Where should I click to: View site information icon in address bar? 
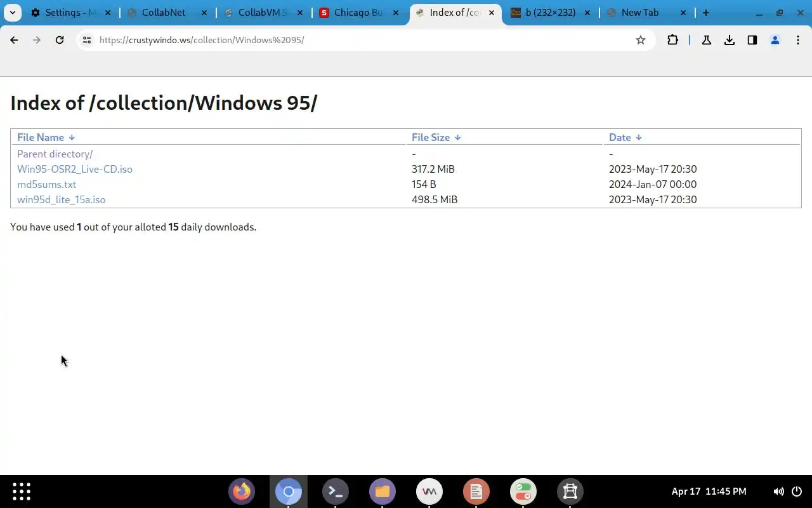[x=87, y=40]
